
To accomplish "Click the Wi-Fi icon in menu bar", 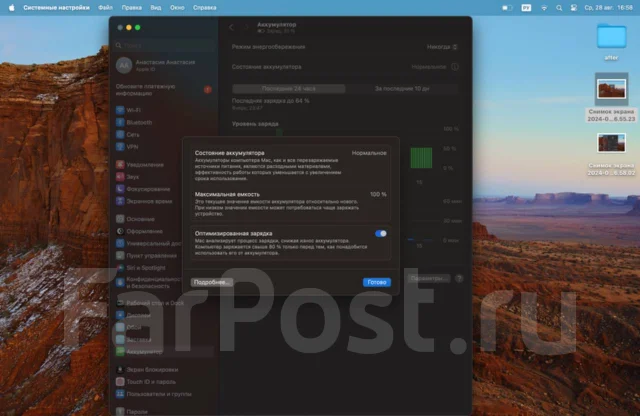I will 544,8.
